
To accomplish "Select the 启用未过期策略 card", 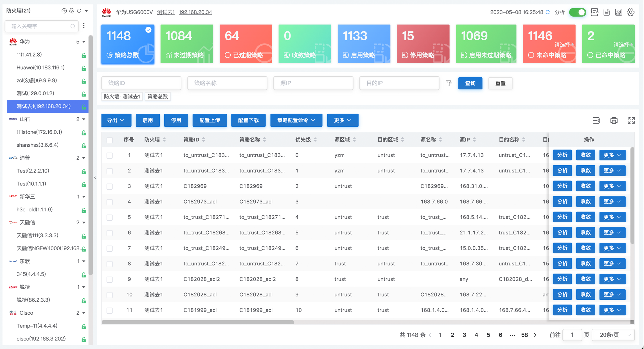I will (x=486, y=44).
